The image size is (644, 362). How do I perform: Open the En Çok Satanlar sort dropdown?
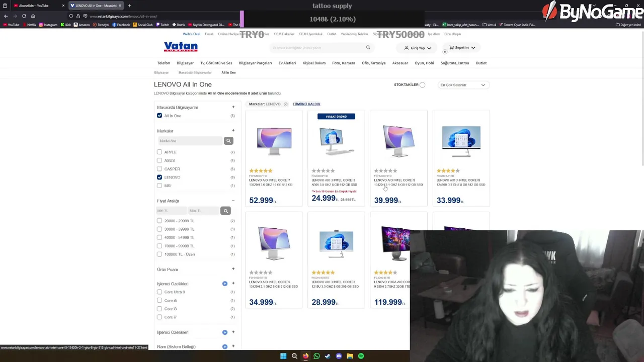462,85
